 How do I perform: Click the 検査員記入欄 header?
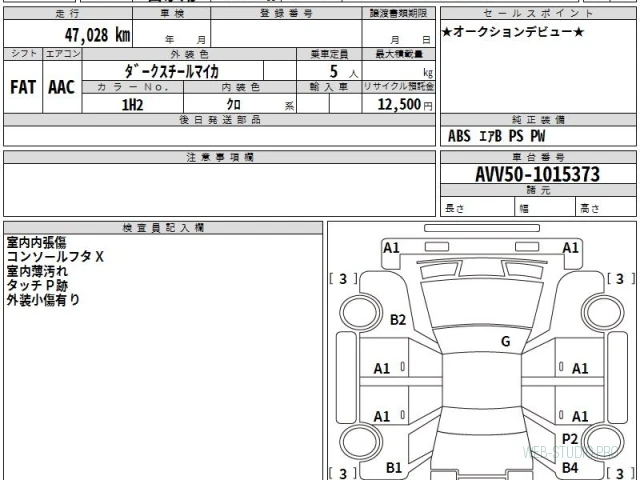click(163, 228)
